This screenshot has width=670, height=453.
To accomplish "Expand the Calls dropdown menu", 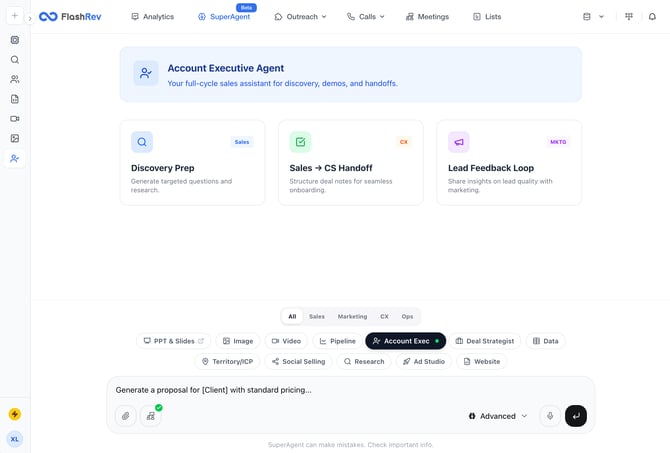I will point(366,17).
